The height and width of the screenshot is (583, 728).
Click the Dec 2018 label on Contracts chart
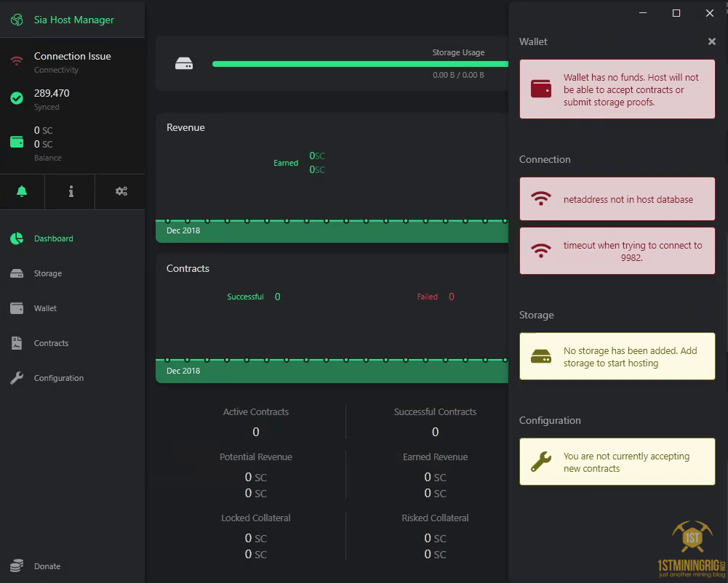click(183, 371)
